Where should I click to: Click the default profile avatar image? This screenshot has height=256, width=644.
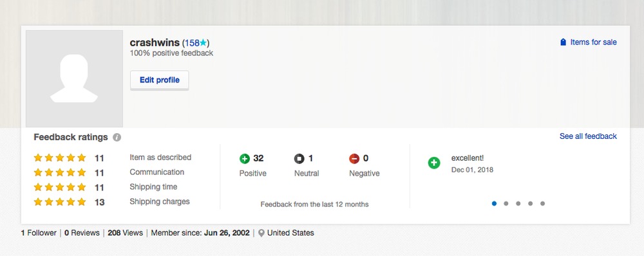(74, 78)
